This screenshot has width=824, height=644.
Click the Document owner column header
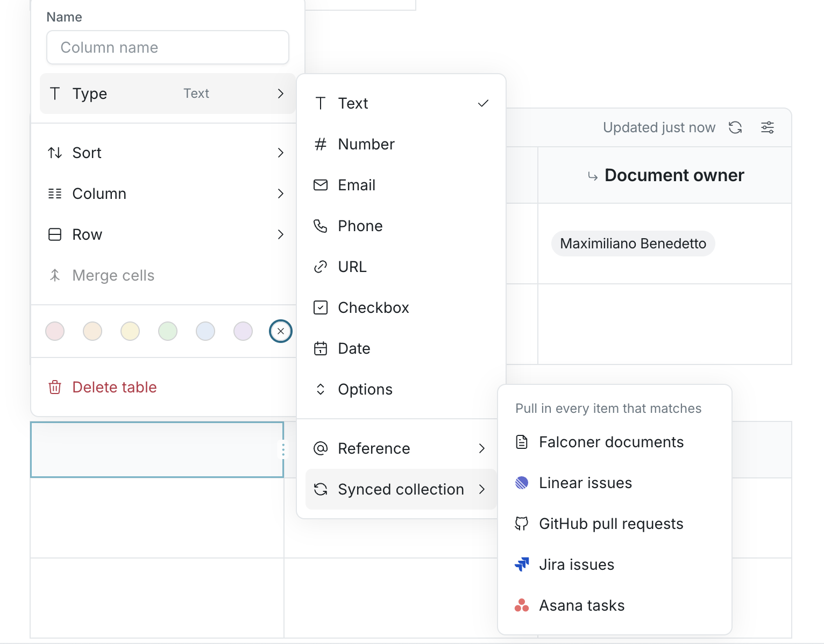pos(665,175)
